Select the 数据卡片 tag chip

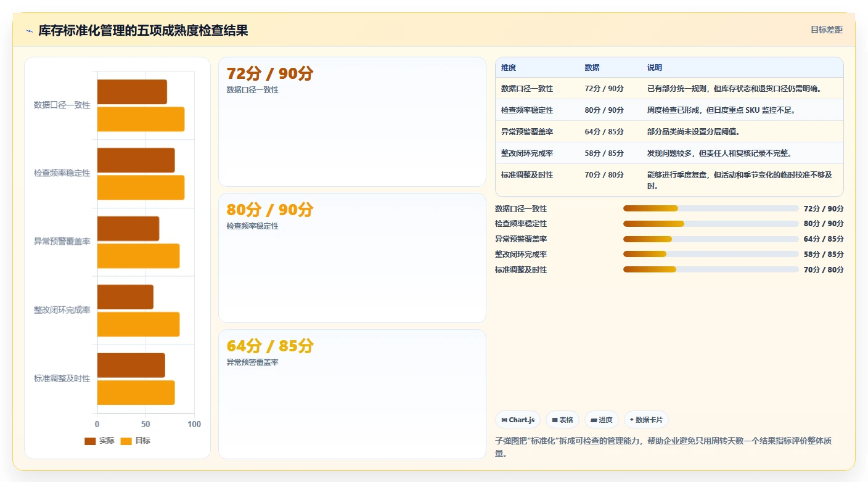coord(646,420)
